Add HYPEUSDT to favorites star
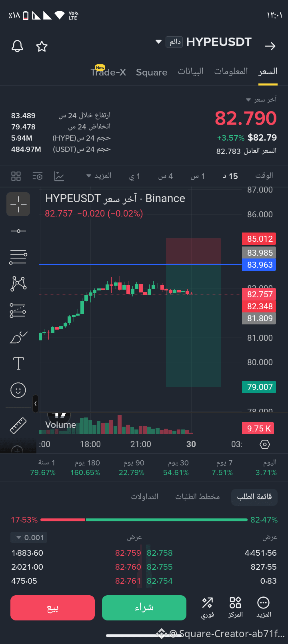The height and width of the screenshot is (644, 288). pos(42,46)
